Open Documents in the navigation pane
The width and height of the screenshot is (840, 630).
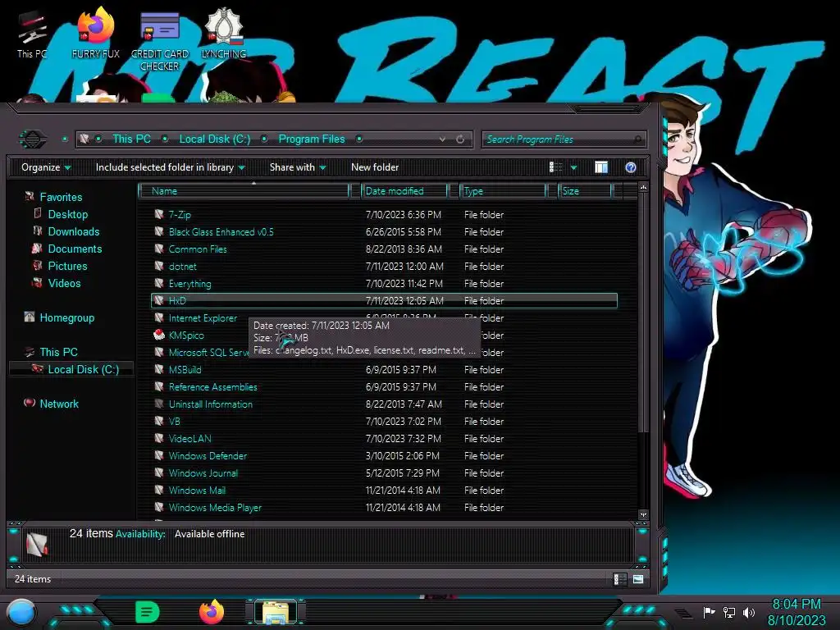pyautogui.click(x=75, y=249)
